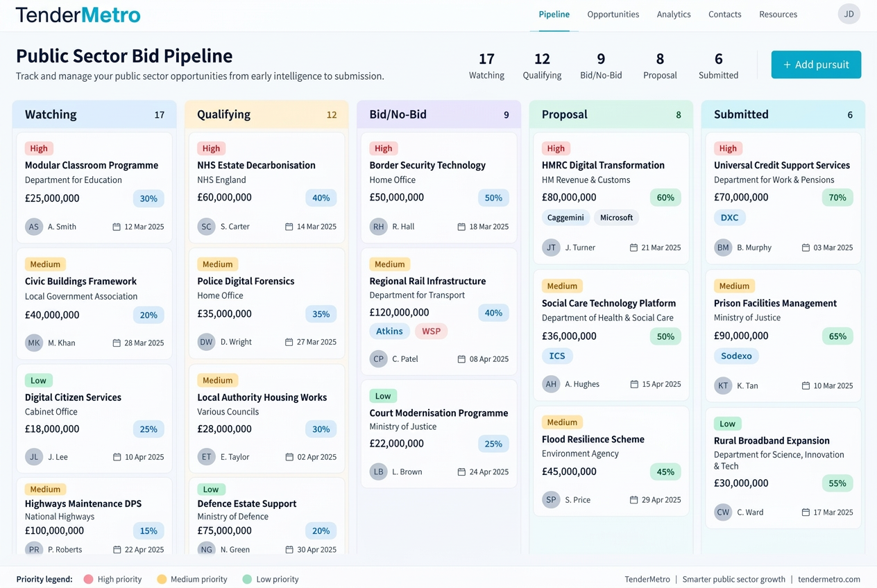Click calendar icon beside 03 Mar 2025
This screenshot has width=877, height=588.
pyautogui.click(x=806, y=248)
